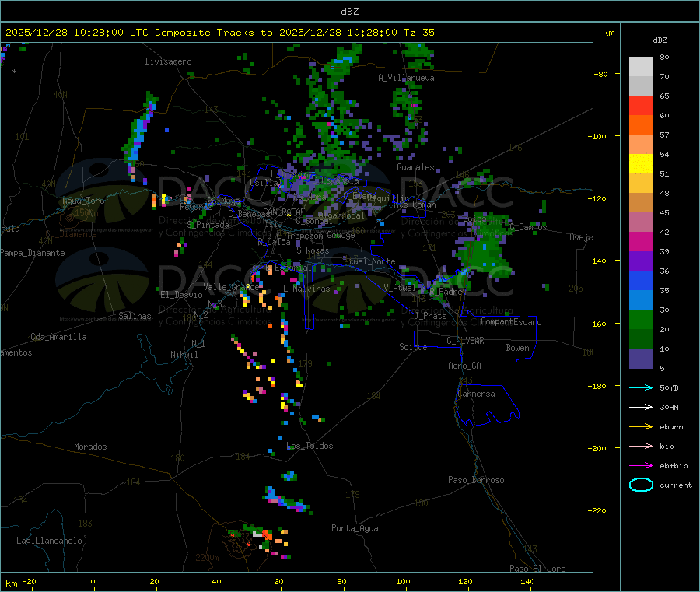Click the white 30HM arrow in legend
This screenshot has height=592, width=700.
641,407
